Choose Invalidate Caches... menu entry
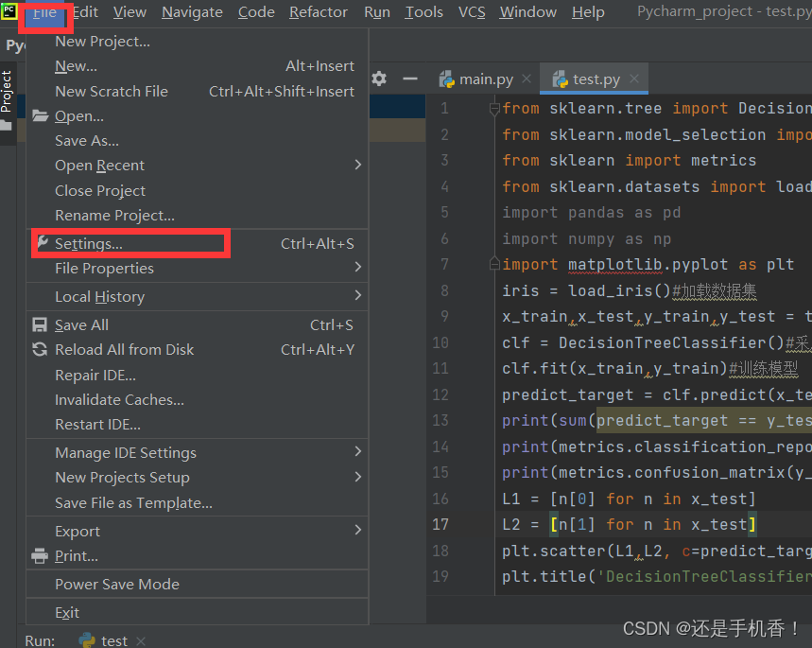 pos(198,400)
